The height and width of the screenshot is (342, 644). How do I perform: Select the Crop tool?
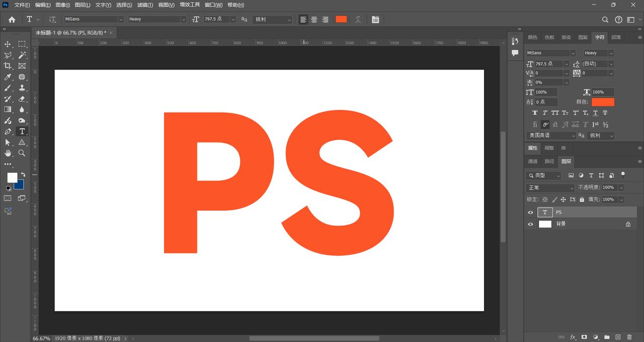pyautogui.click(x=8, y=66)
